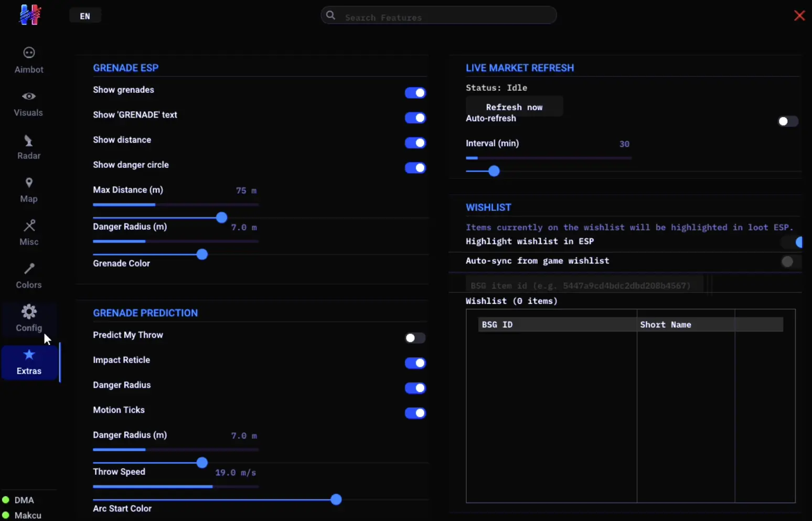Image resolution: width=812 pixels, height=521 pixels.
Task: Click the BSG item id input
Action: click(x=584, y=285)
